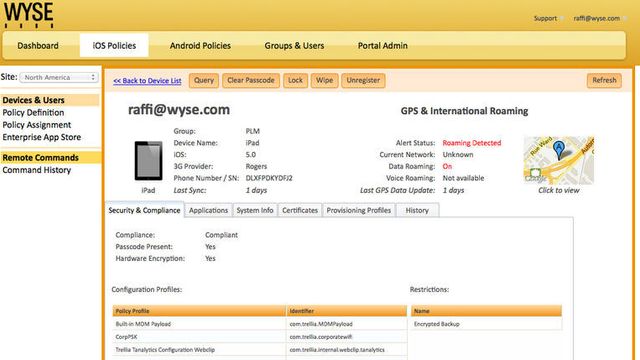This screenshot has height=360, width=640.
Task: Open Command History
Action: coord(36,170)
